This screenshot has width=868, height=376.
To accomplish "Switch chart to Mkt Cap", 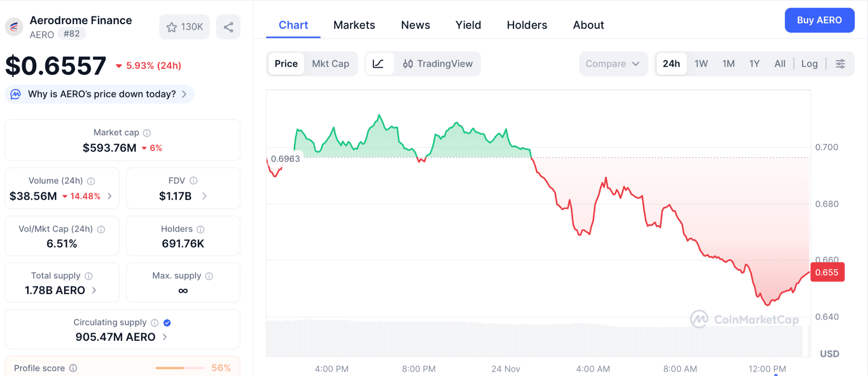I will [330, 64].
